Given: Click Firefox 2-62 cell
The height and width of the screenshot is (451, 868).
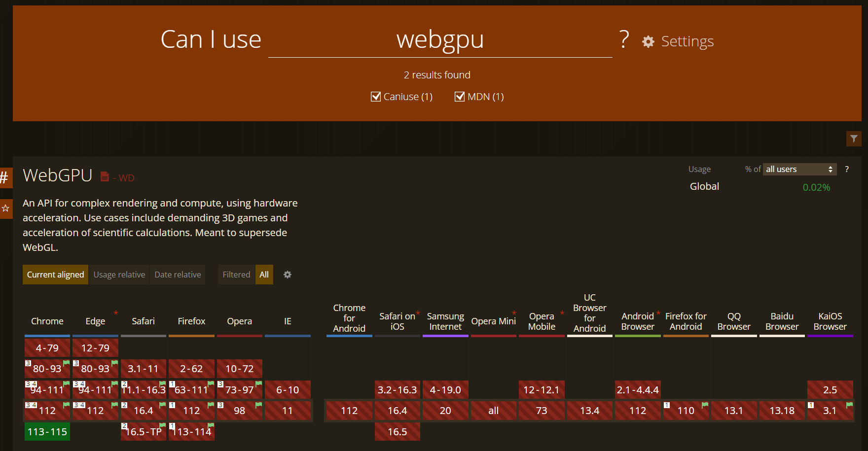Looking at the screenshot, I should pyautogui.click(x=191, y=369).
